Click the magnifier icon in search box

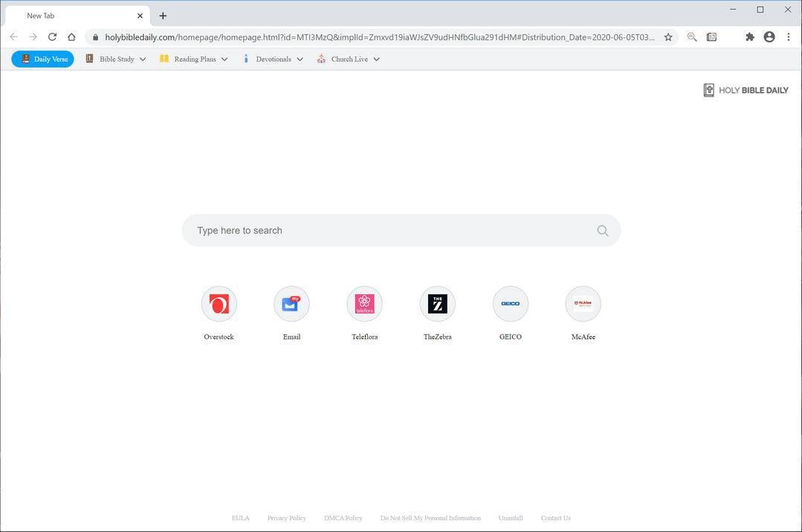[x=603, y=230]
